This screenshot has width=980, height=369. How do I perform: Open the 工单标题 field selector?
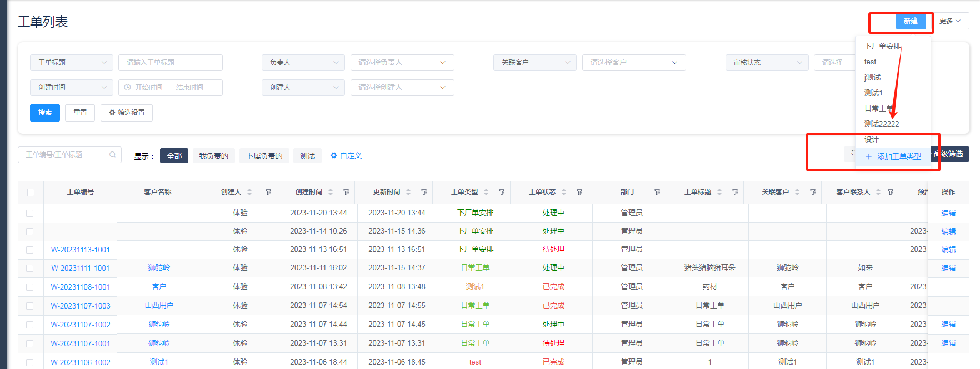pos(72,63)
